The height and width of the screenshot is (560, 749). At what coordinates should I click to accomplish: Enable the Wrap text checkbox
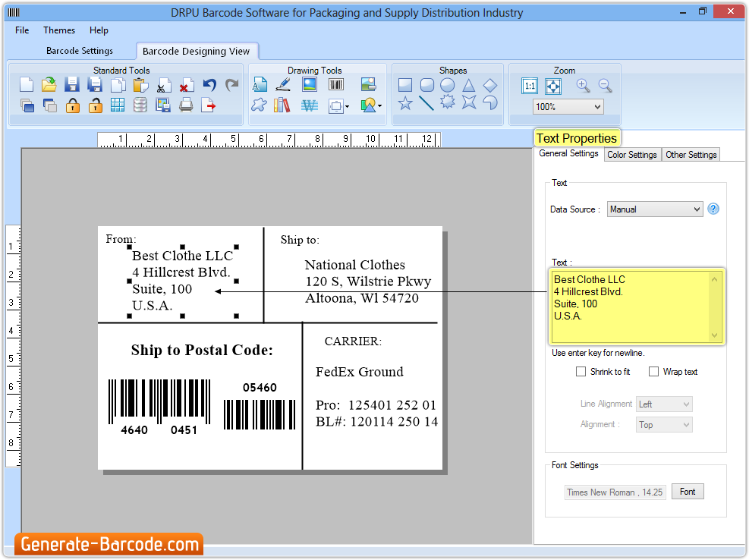(x=653, y=372)
